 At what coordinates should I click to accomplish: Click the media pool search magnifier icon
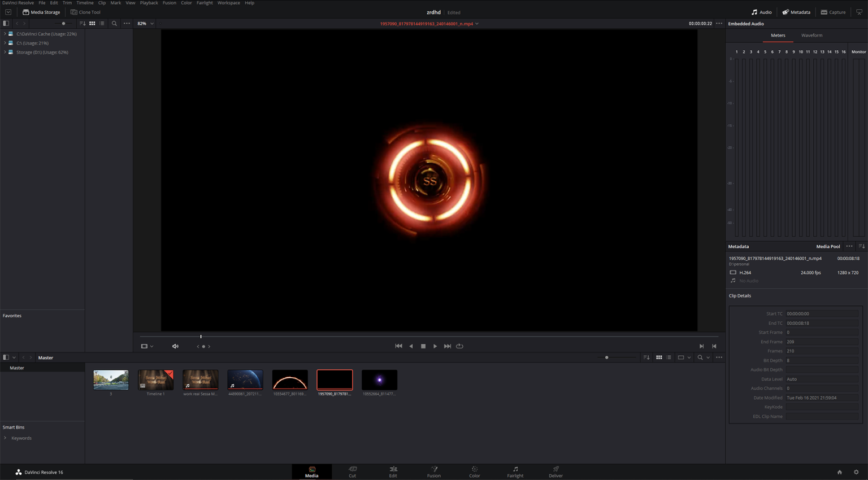pos(700,357)
